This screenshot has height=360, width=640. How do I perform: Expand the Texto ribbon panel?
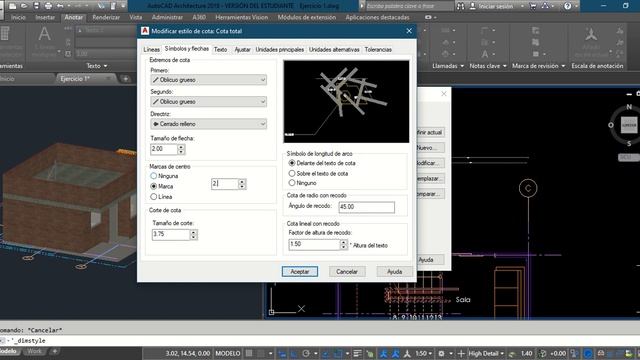coord(97,66)
